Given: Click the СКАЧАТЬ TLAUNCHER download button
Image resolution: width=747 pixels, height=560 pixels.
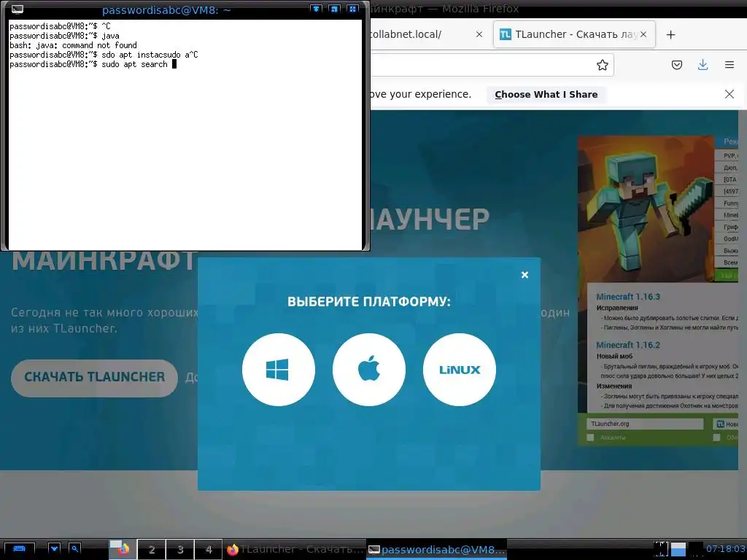Looking at the screenshot, I should click(94, 377).
